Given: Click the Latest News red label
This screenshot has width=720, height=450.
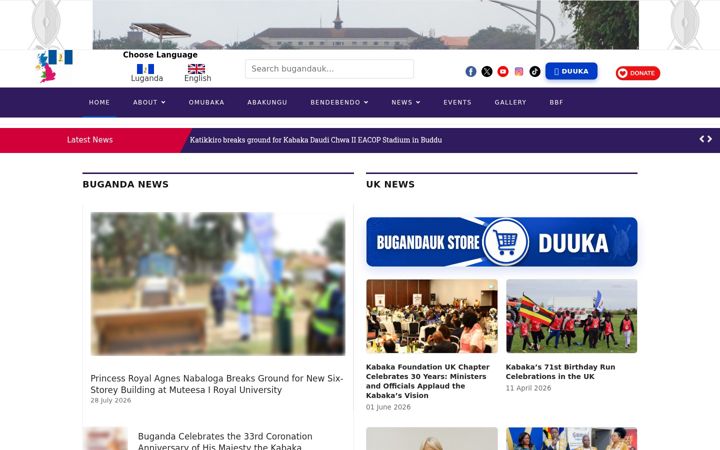Looking at the screenshot, I should [x=90, y=140].
